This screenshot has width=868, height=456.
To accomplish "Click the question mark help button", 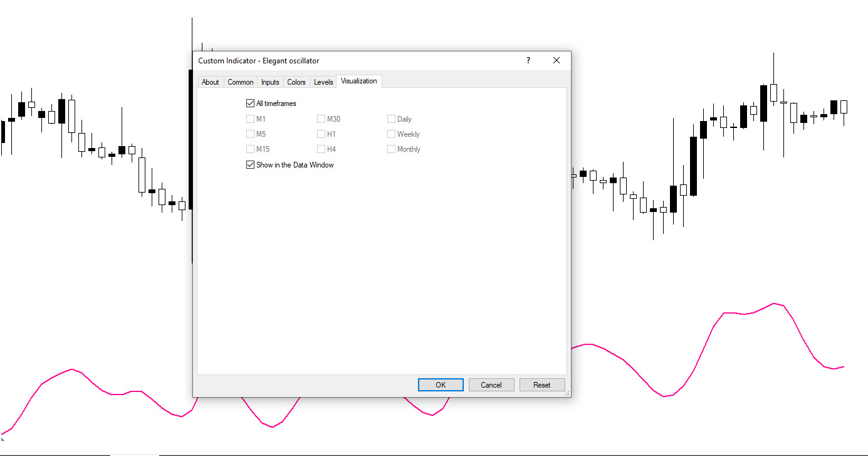I will tap(528, 61).
